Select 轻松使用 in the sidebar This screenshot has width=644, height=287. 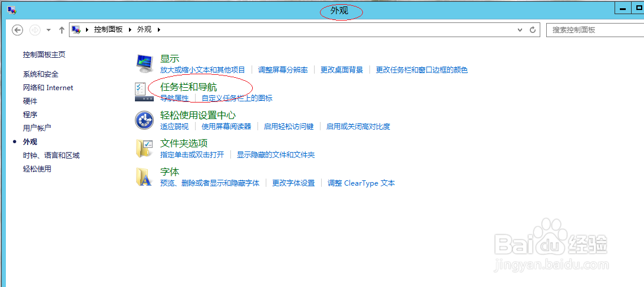point(37,169)
